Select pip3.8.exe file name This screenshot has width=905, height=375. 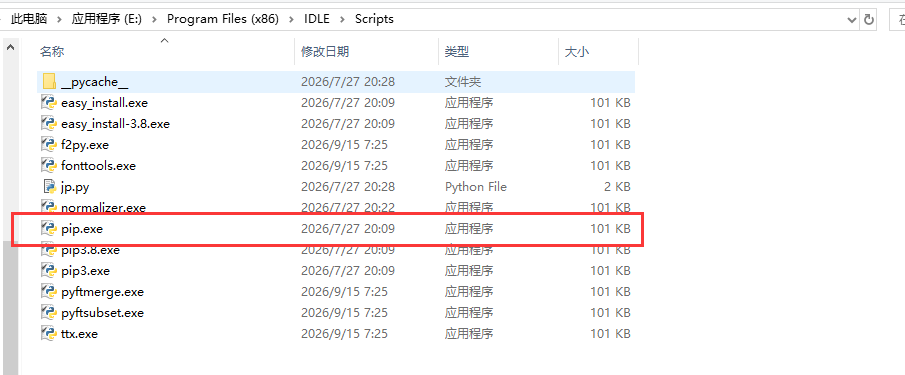90,250
